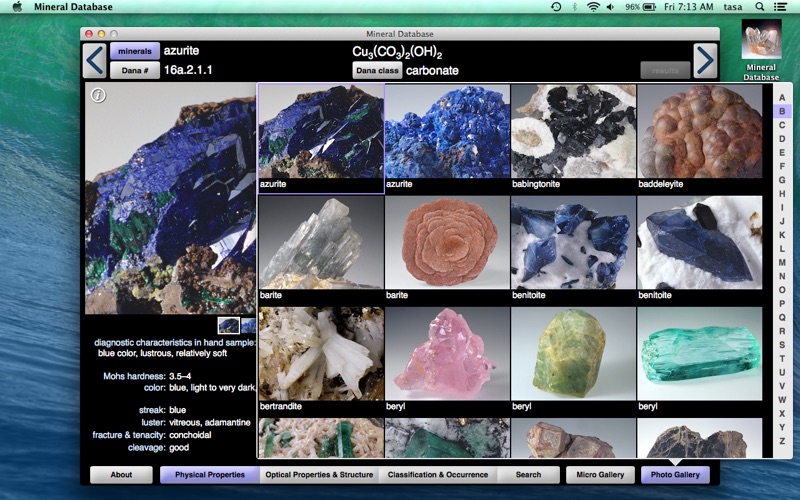Toggle the Dana class button
800x500 pixels.
(x=377, y=70)
